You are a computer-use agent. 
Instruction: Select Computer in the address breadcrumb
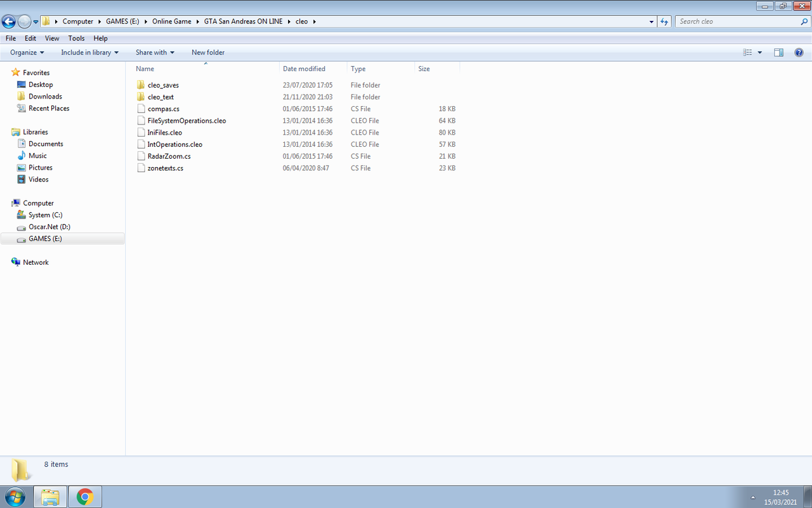pos(78,22)
